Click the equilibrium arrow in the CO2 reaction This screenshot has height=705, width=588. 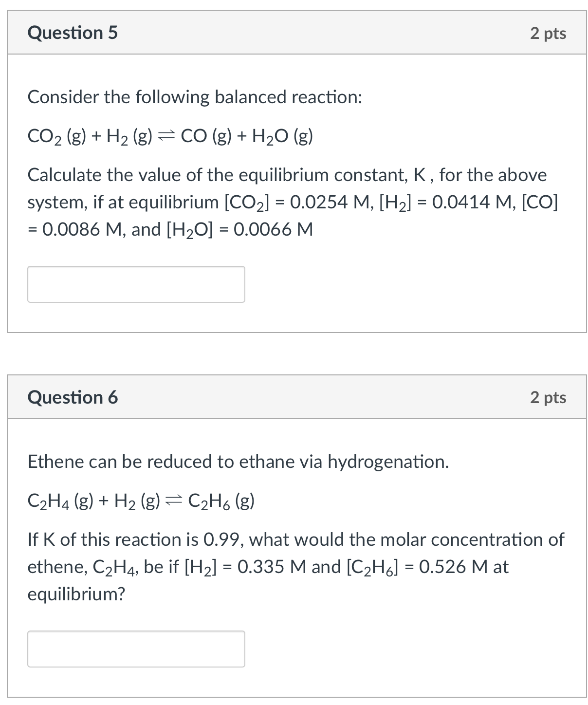(166, 136)
